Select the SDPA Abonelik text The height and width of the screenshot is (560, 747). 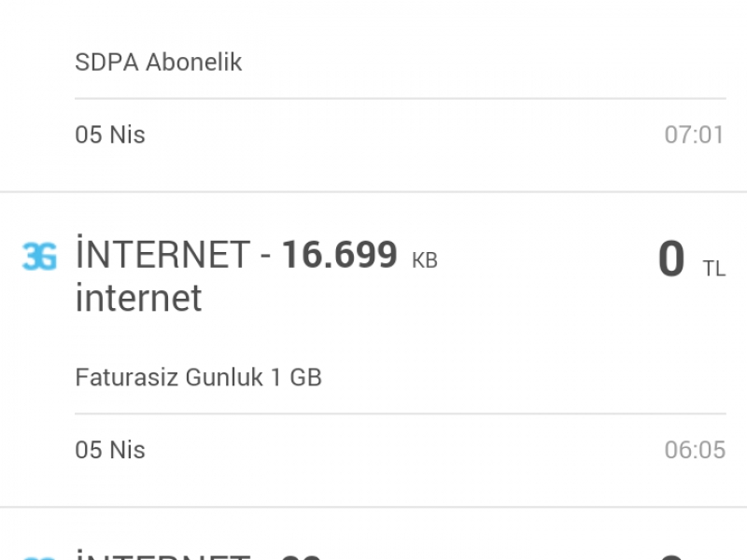pyautogui.click(x=159, y=63)
